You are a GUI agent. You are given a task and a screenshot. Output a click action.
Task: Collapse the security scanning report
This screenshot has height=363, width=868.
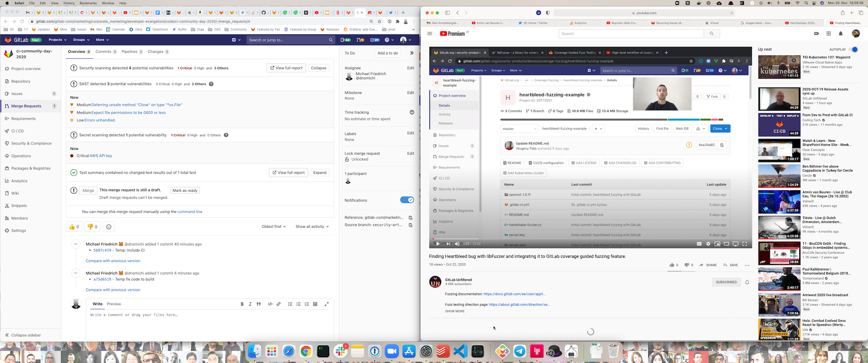(319, 68)
